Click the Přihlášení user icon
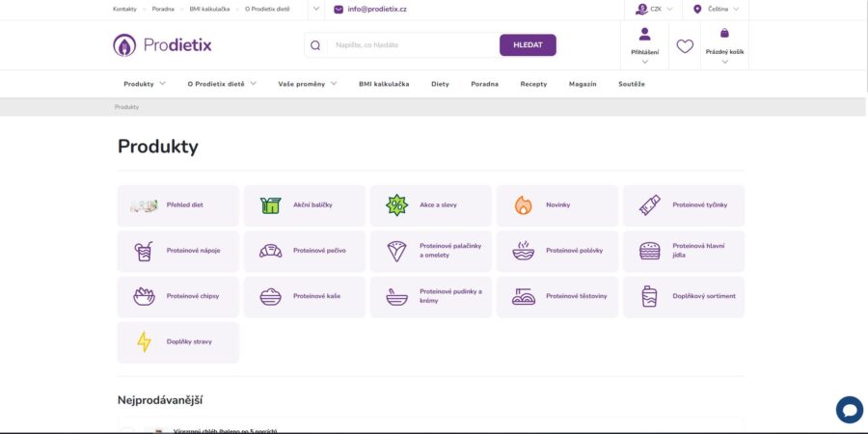This screenshot has height=434, width=868. point(645,35)
